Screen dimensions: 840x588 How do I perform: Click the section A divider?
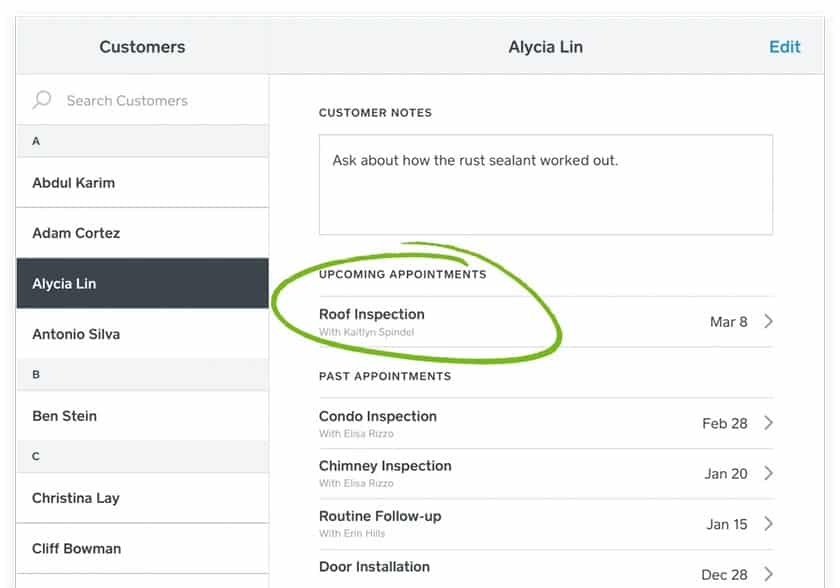click(x=141, y=141)
